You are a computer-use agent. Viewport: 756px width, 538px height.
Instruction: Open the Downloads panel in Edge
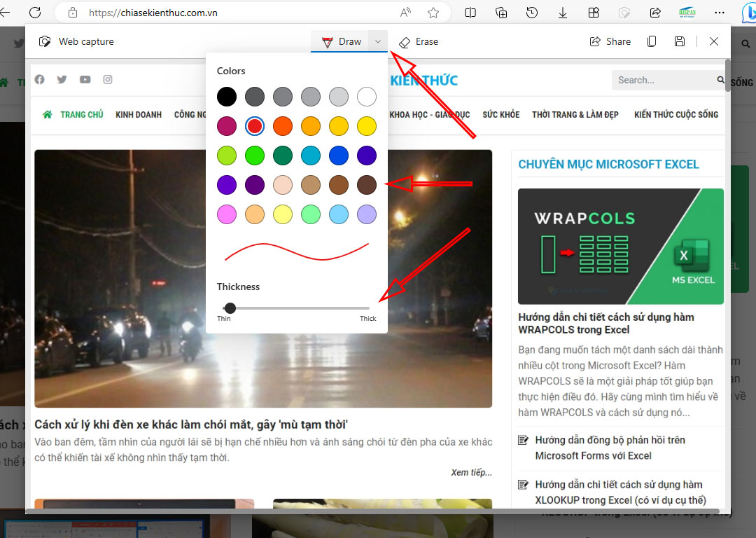point(563,13)
